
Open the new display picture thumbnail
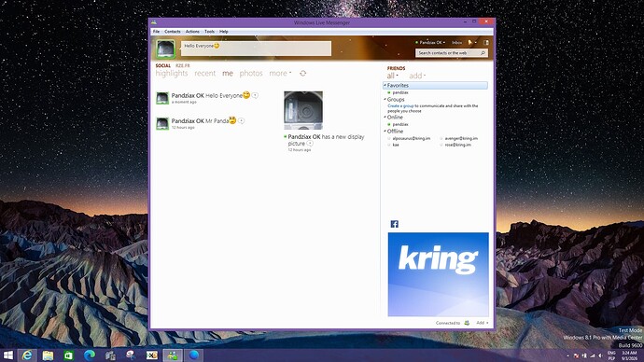pos(303,110)
